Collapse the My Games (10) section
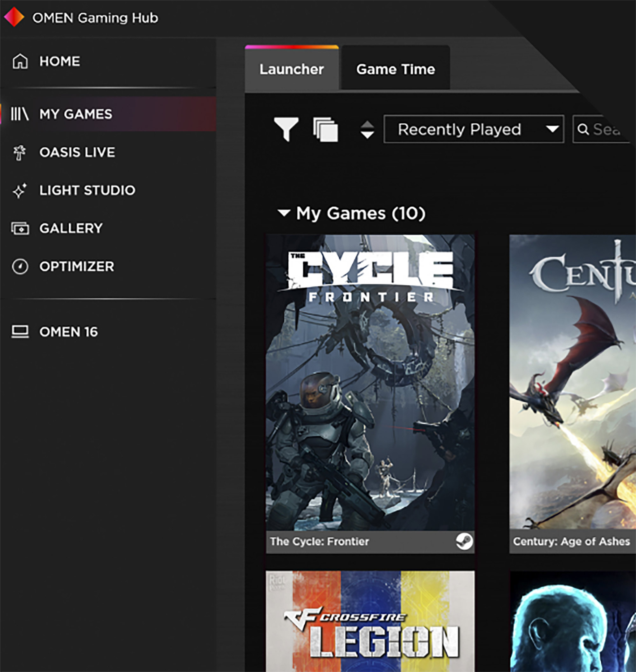Screen dimensions: 636x672 [x=284, y=213]
